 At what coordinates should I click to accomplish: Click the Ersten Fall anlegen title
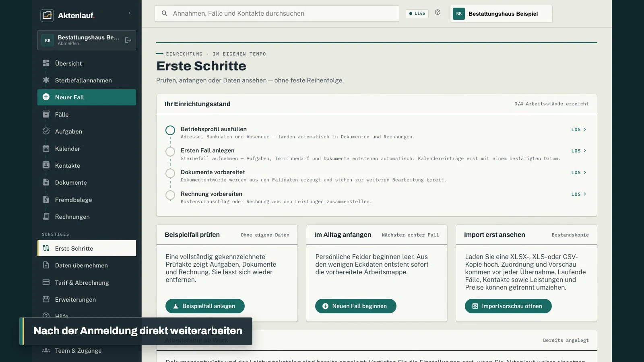(x=207, y=150)
